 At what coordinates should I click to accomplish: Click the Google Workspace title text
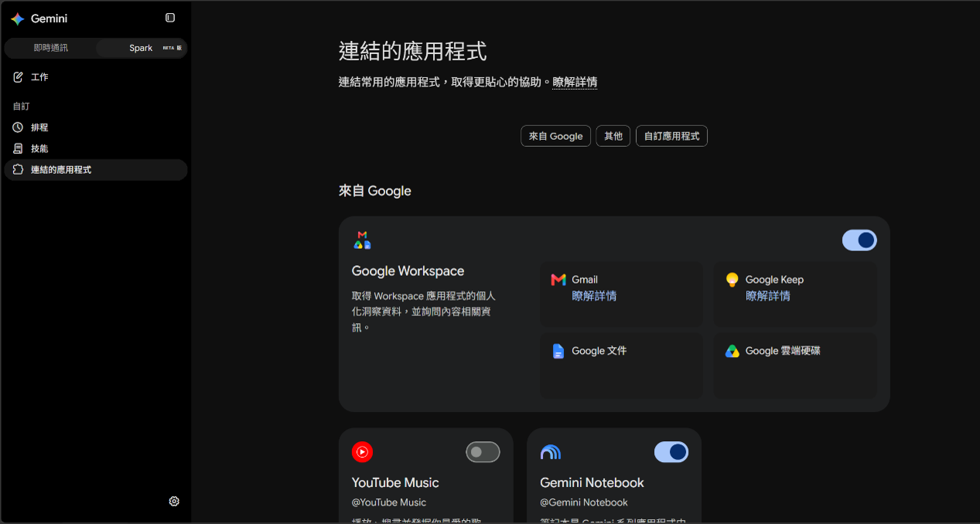point(408,271)
